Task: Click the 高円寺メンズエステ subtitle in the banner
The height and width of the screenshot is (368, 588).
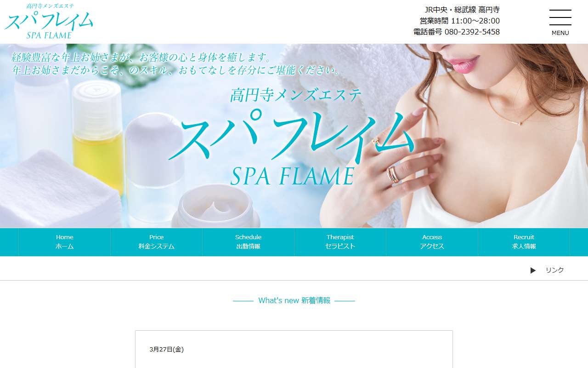Action: (x=296, y=96)
